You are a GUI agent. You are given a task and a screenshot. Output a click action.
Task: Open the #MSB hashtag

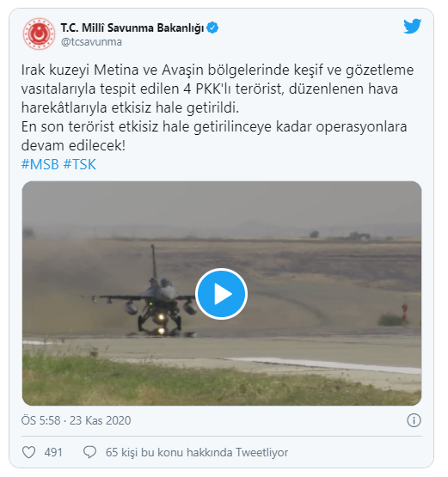pyautogui.click(x=40, y=164)
